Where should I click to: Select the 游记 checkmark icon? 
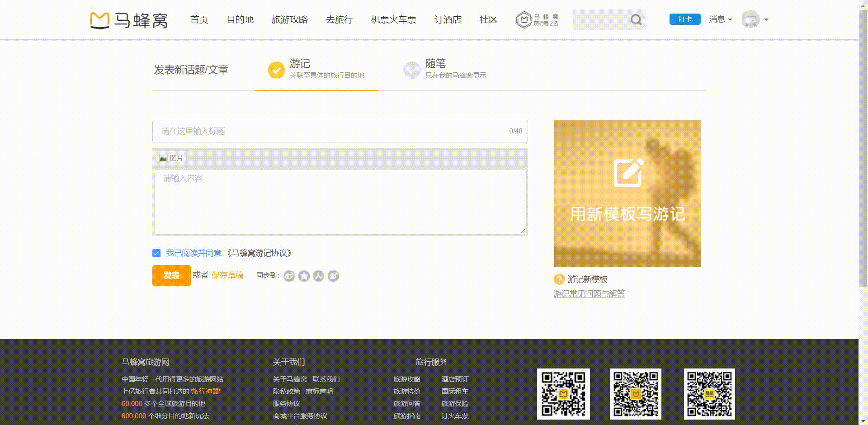276,70
